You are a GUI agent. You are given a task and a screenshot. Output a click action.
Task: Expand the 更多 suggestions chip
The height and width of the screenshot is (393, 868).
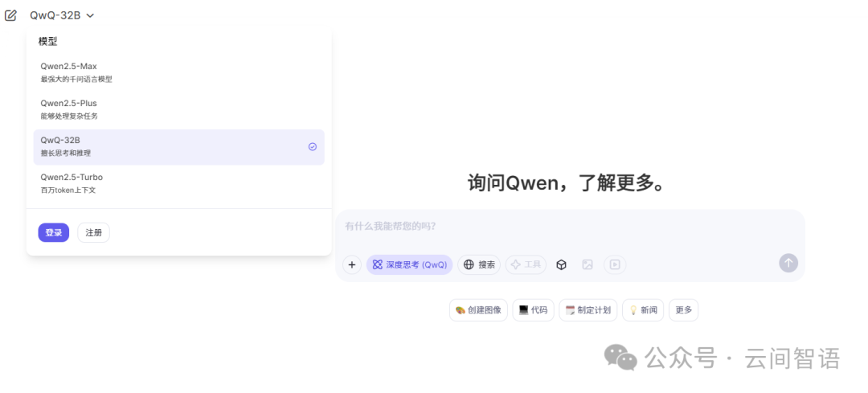point(683,310)
